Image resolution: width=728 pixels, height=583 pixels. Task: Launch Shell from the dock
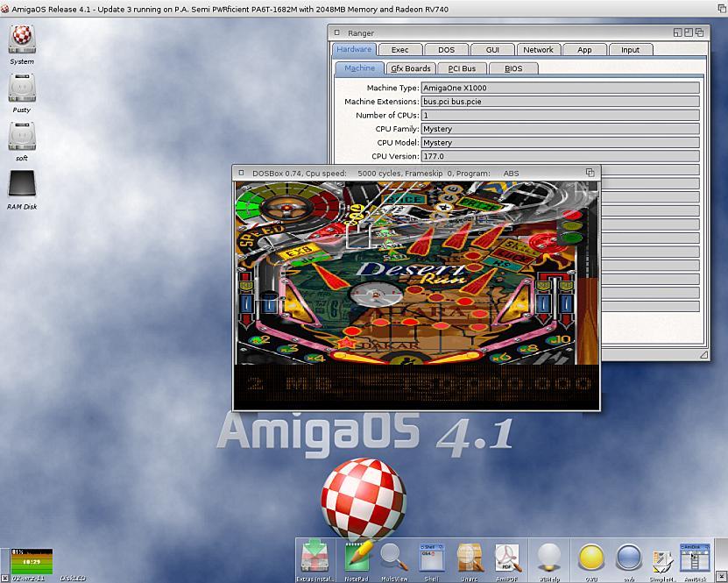tap(431, 557)
